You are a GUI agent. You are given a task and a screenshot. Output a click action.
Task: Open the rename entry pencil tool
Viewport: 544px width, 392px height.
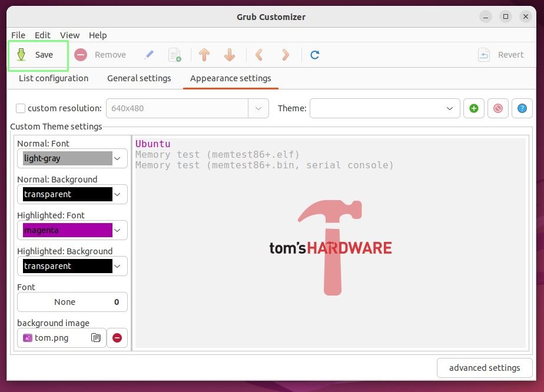click(149, 55)
